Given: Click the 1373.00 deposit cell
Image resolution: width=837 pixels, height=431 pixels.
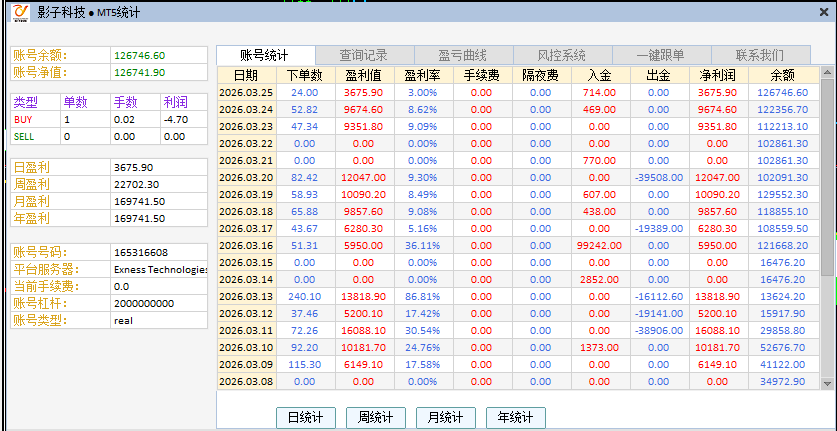Looking at the screenshot, I should [599, 348].
